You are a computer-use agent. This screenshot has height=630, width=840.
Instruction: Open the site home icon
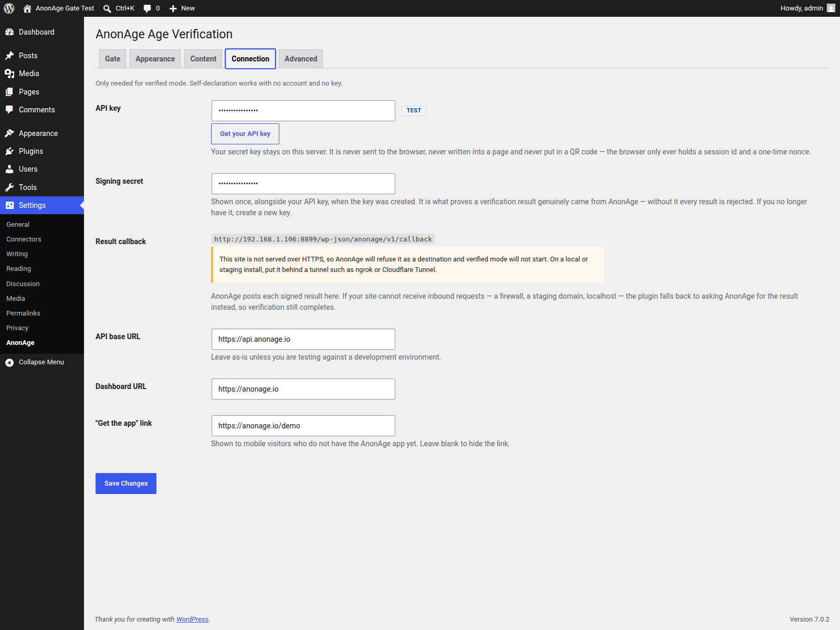[x=27, y=8]
